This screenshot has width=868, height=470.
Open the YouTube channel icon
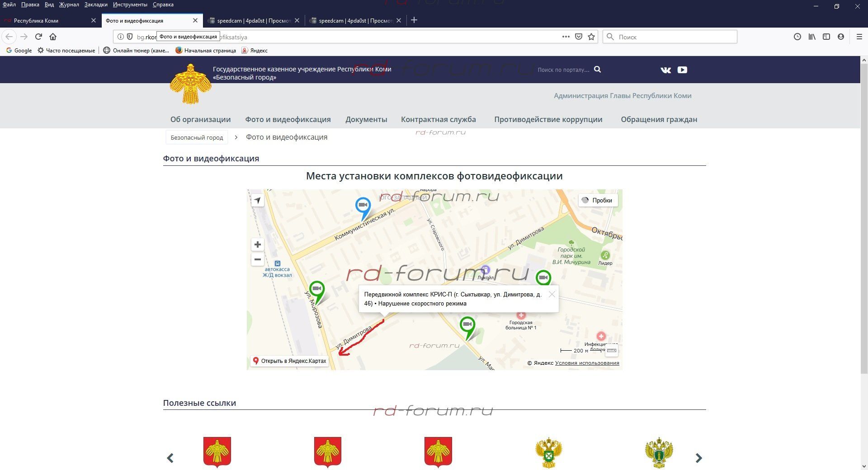pos(682,70)
